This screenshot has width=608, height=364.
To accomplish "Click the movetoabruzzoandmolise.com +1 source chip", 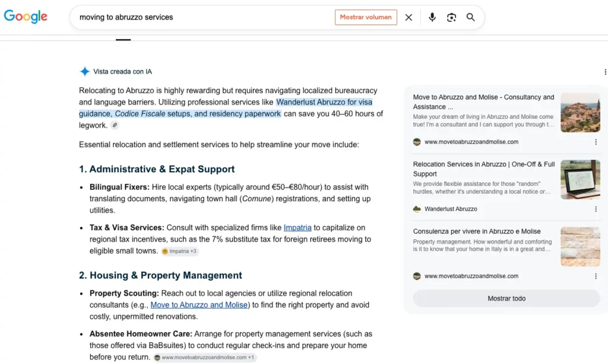I will click(x=204, y=357).
